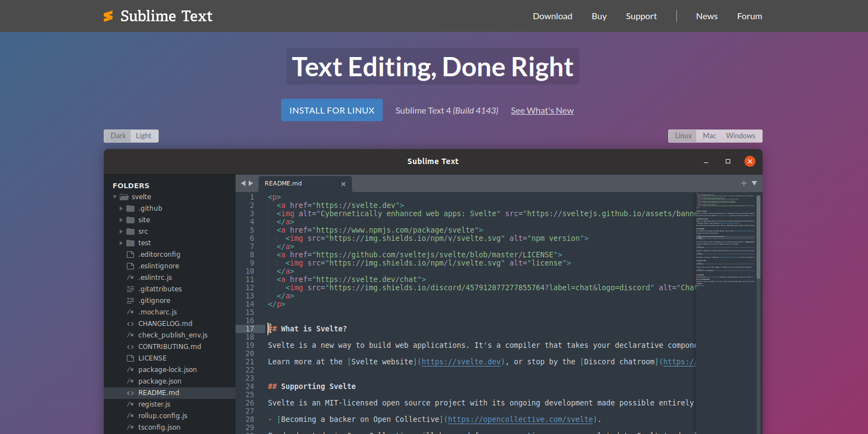Open the Buy page
The height and width of the screenshot is (434, 868).
pos(599,16)
